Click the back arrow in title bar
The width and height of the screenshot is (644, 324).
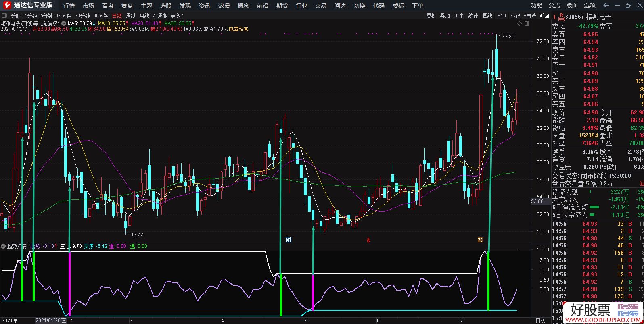[606, 5]
